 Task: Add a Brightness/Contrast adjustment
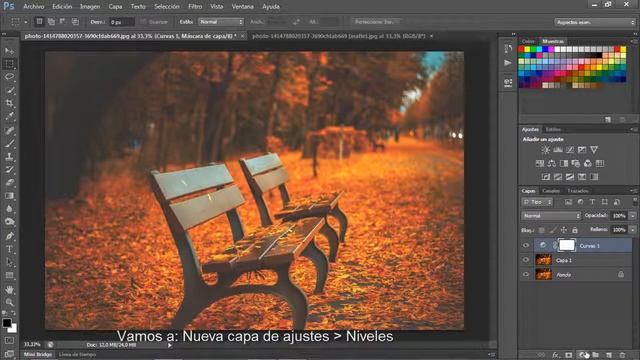coord(546,150)
